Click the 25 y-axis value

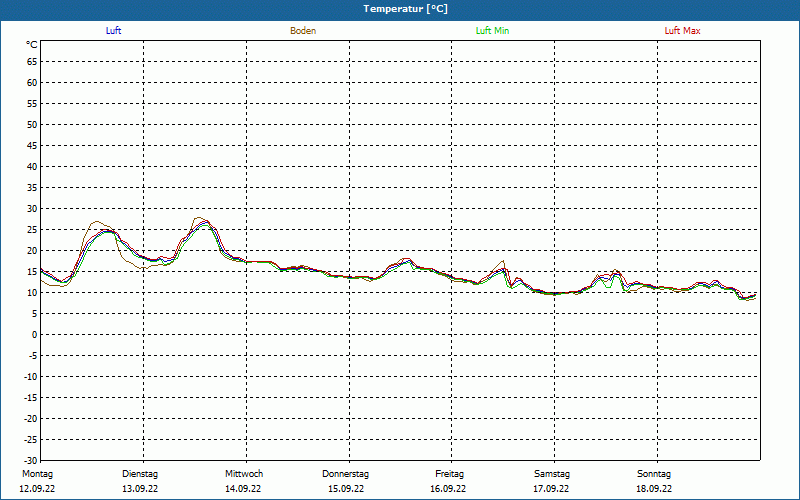pos(32,230)
